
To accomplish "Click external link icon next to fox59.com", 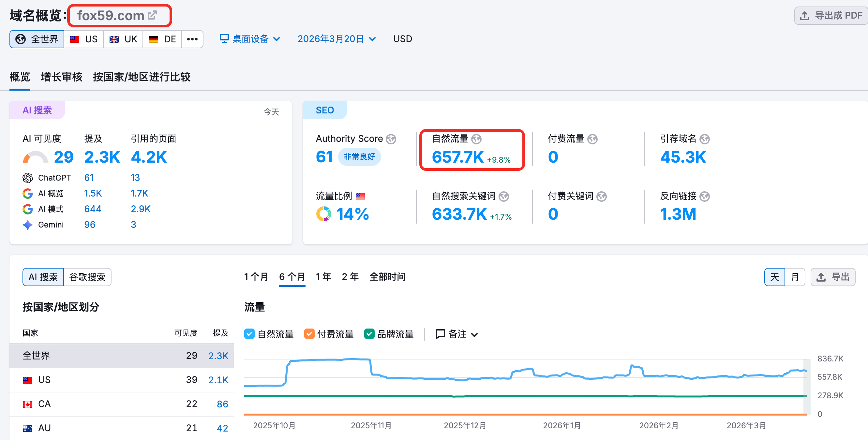I will click(x=152, y=15).
